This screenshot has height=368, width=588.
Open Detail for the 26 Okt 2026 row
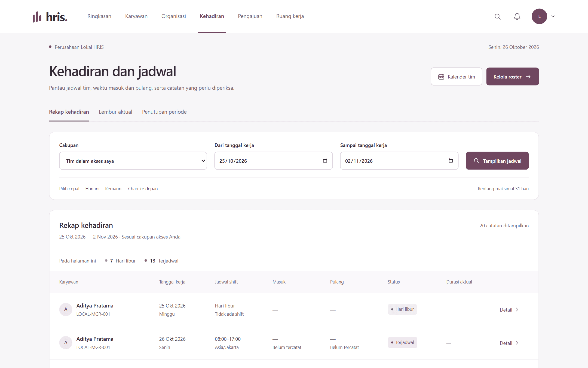click(509, 343)
